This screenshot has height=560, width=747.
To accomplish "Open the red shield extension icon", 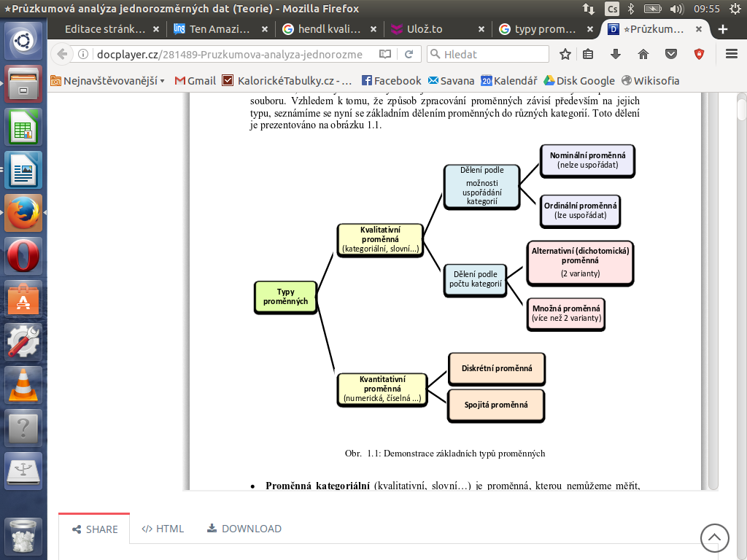I will 699,55.
